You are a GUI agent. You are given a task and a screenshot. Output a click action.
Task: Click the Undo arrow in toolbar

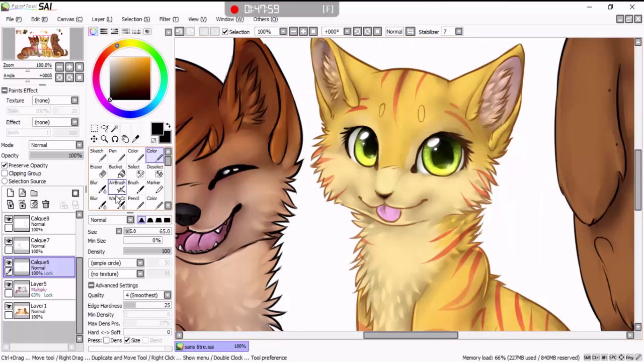point(179,32)
